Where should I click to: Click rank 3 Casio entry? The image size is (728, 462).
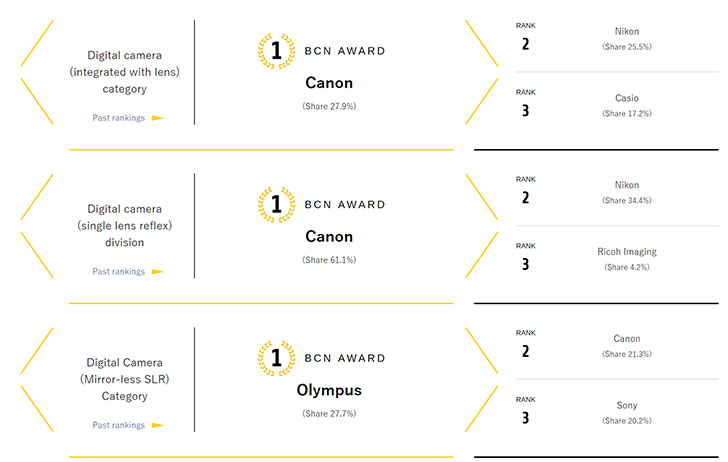[617, 105]
